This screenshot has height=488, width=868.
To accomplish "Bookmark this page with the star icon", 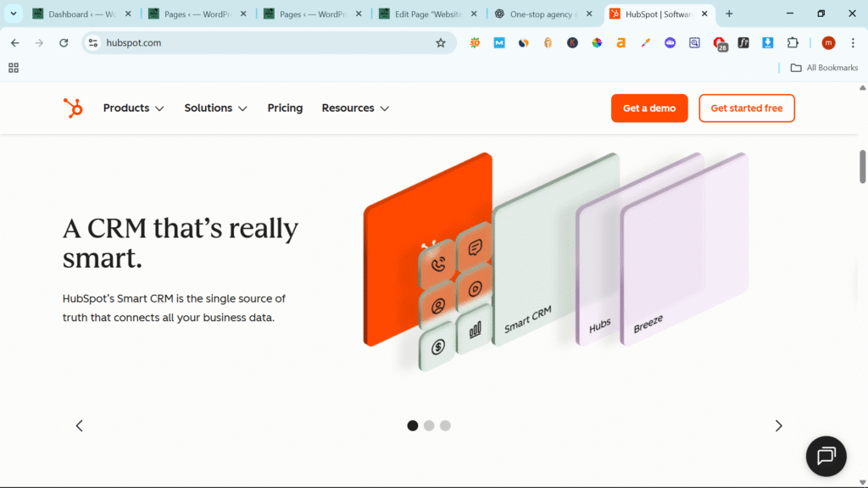I will (x=441, y=43).
